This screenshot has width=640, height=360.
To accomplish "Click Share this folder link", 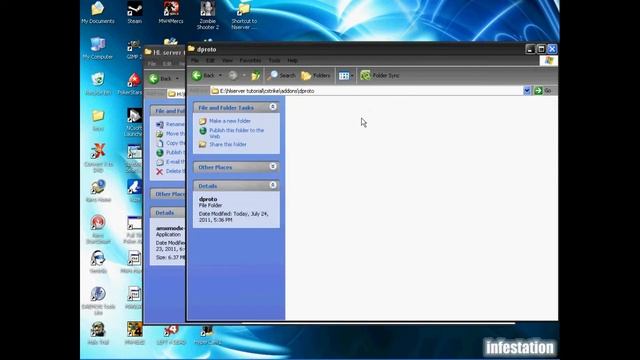I will pyautogui.click(x=228, y=144).
